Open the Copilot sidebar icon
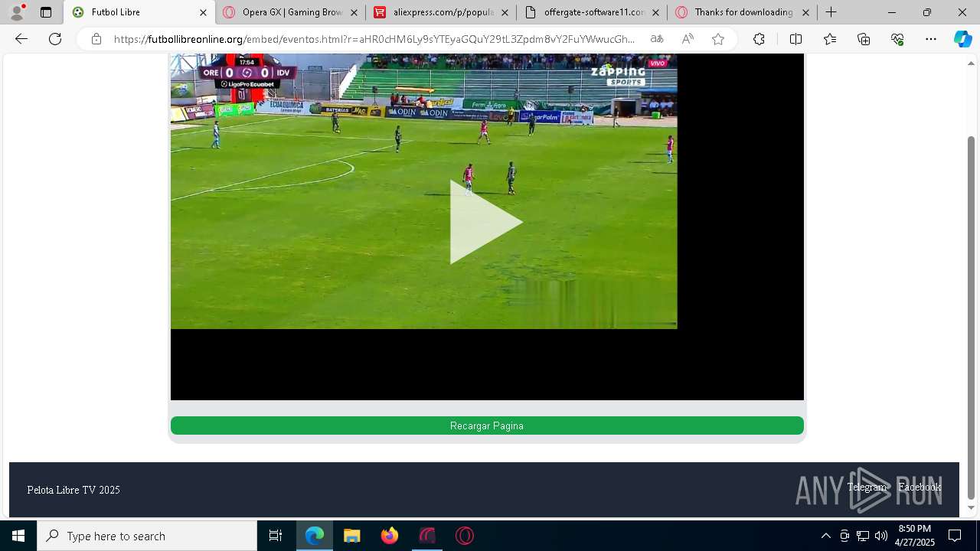This screenshot has width=980, height=551. tap(963, 39)
